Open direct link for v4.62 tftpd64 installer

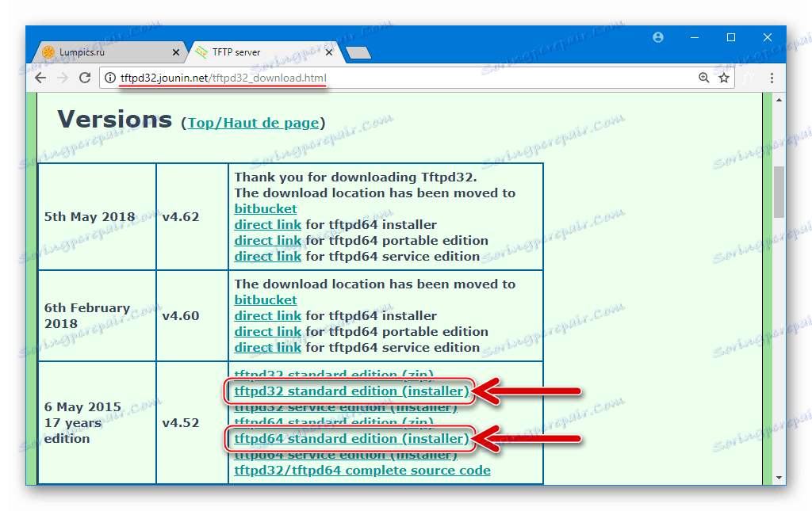(268, 225)
